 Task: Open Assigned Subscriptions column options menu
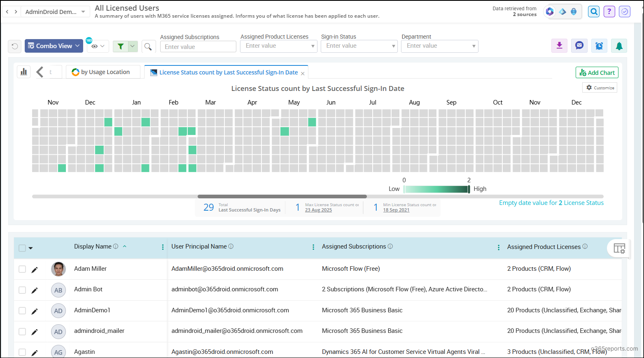point(499,247)
